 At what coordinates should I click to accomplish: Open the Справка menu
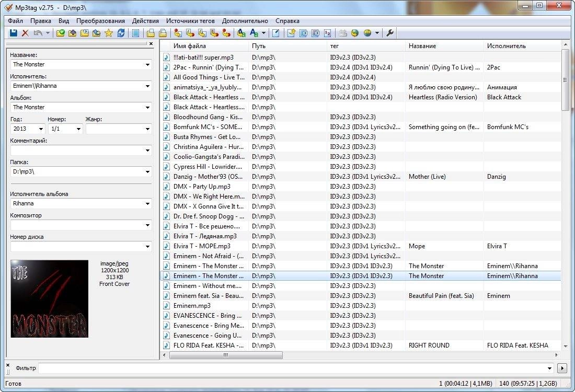click(x=287, y=21)
